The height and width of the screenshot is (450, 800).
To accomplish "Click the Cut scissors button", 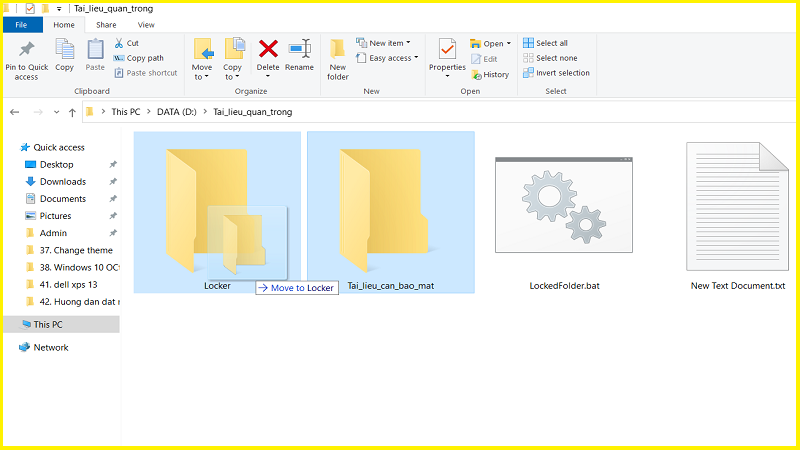I will coord(127,43).
